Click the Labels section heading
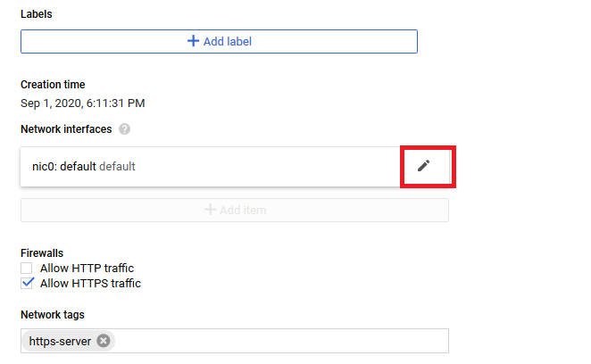 click(37, 14)
